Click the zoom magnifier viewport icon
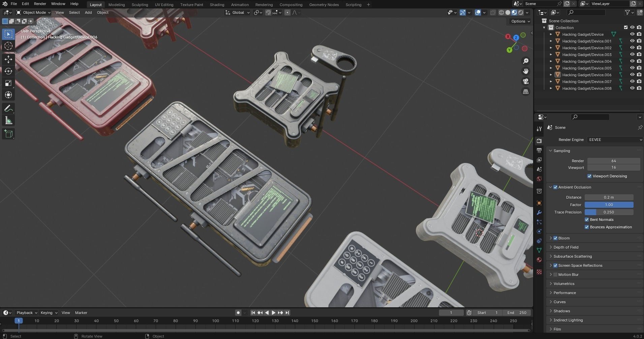The image size is (644, 339). (526, 61)
